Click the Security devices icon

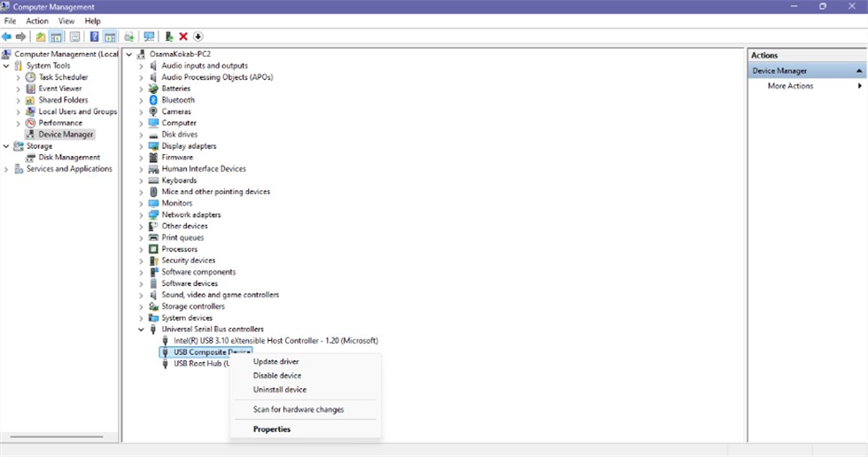[x=153, y=260]
